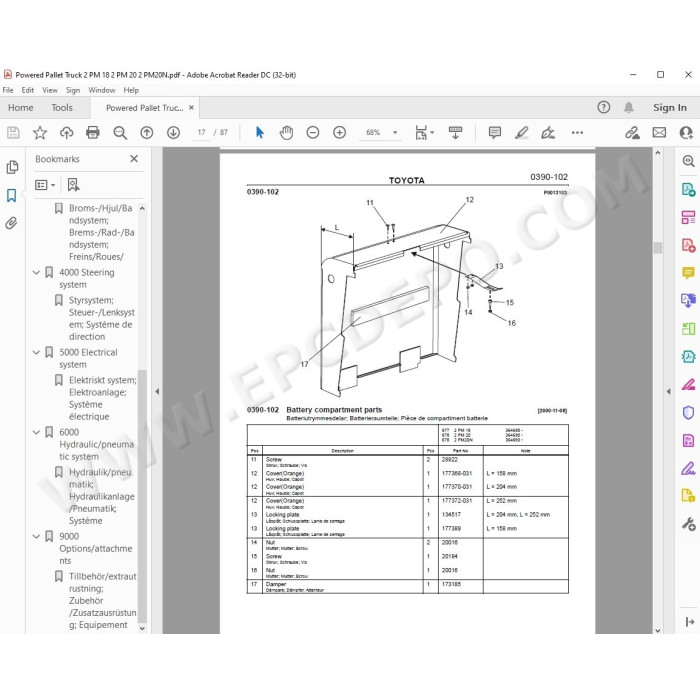Open the Window menu
Viewport: 700px width, 700px height.
(102, 90)
